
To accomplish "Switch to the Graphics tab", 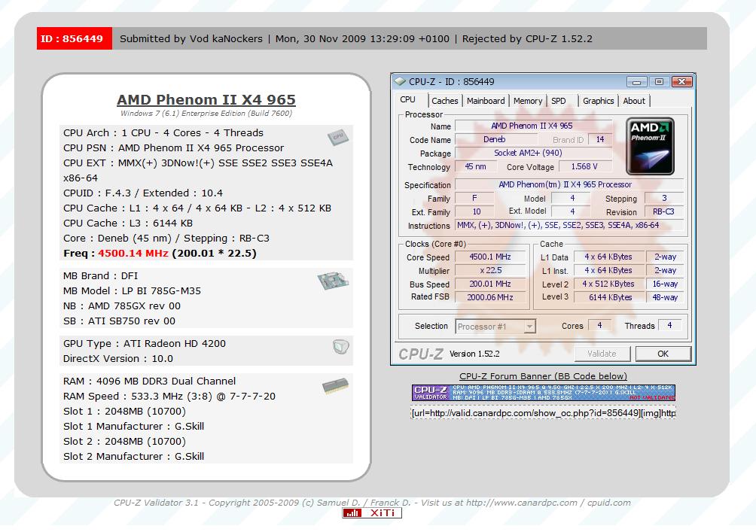I will coord(598,101).
